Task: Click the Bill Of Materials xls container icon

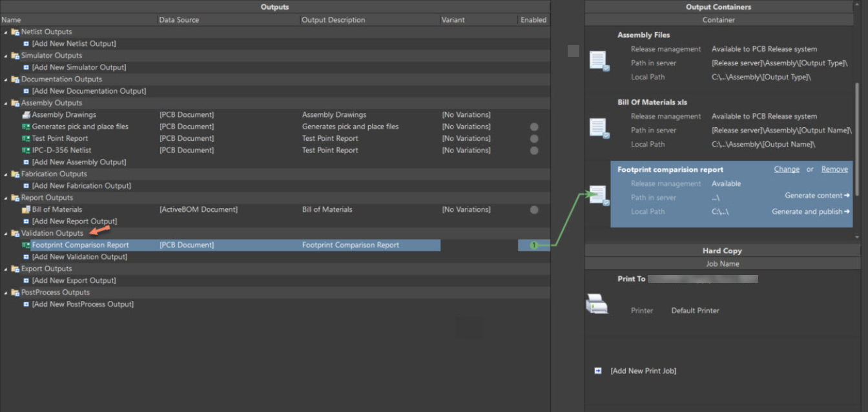Action: click(x=599, y=129)
